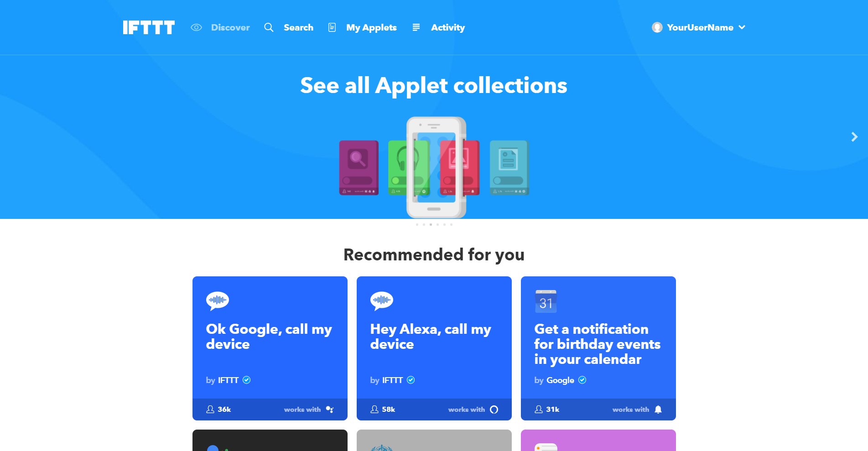Click the Activity list icon
The width and height of the screenshot is (868, 451).
coord(416,27)
